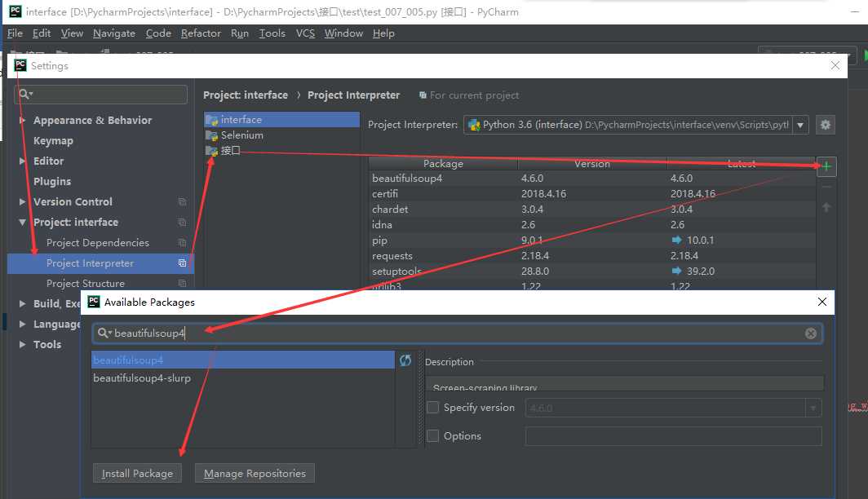Click the Version column header
The image size is (868, 499).
(x=592, y=164)
